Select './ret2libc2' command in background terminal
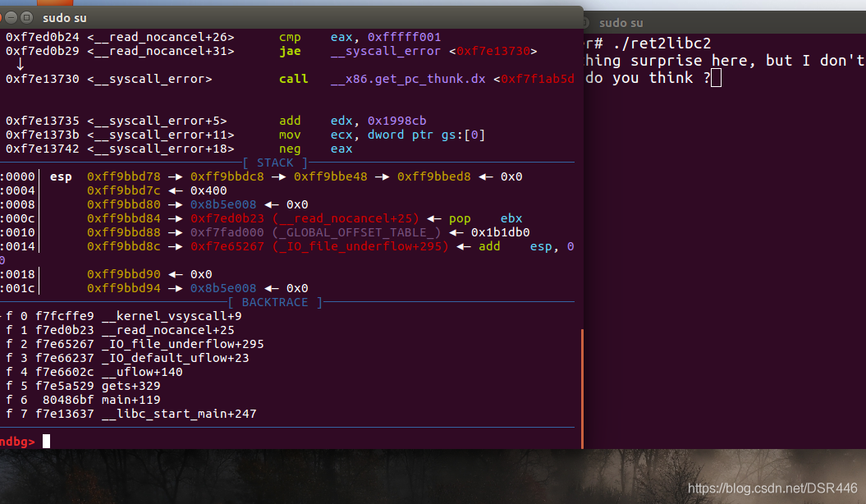Screen dimensions: 866x504 point(662,43)
